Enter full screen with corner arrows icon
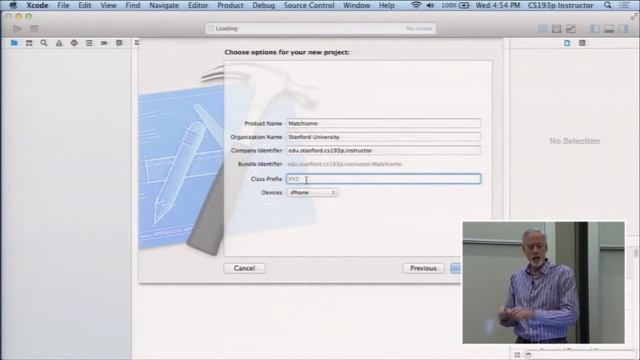Screen dimensions: 640x360 pos(633,17)
